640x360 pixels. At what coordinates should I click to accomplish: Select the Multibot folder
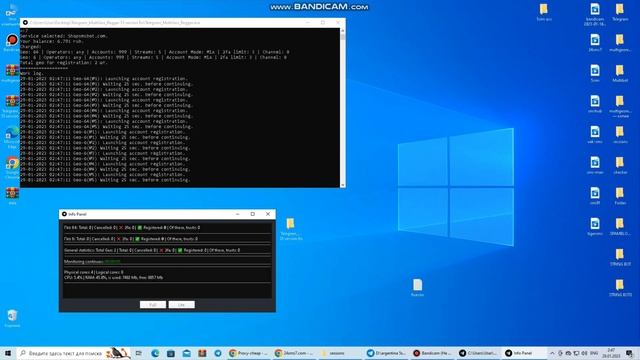[x=620, y=73]
